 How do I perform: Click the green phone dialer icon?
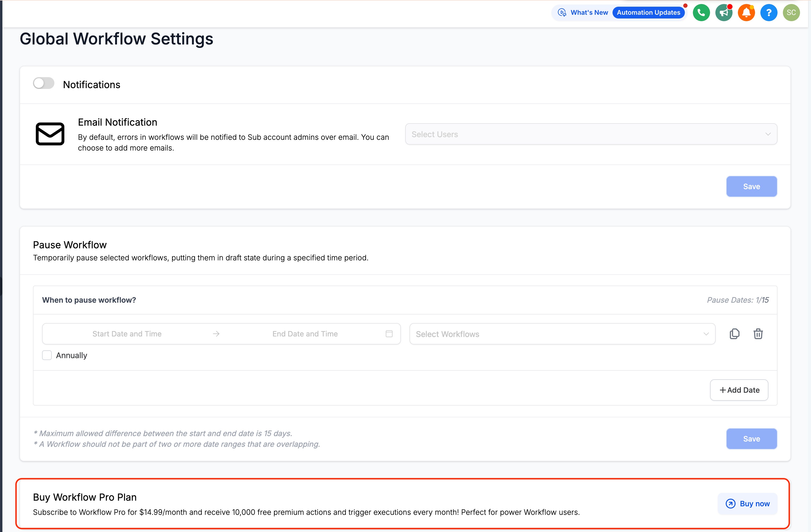point(701,13)
